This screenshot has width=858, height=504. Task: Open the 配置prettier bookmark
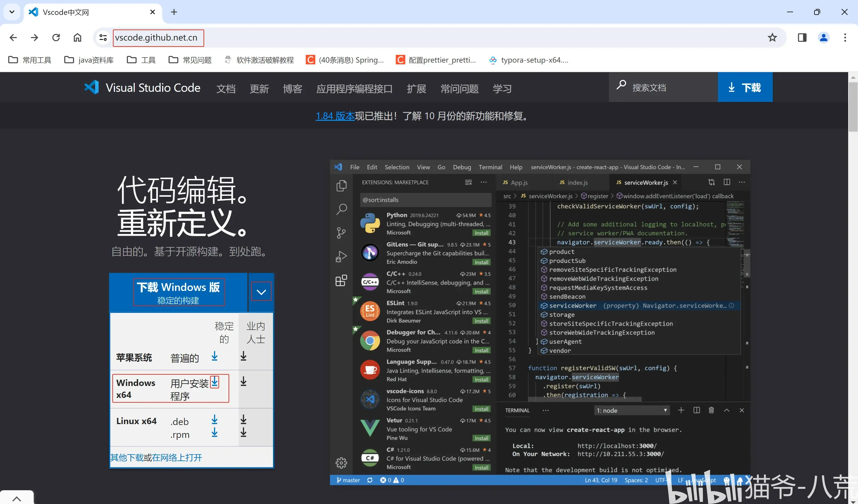pos(436,60)
